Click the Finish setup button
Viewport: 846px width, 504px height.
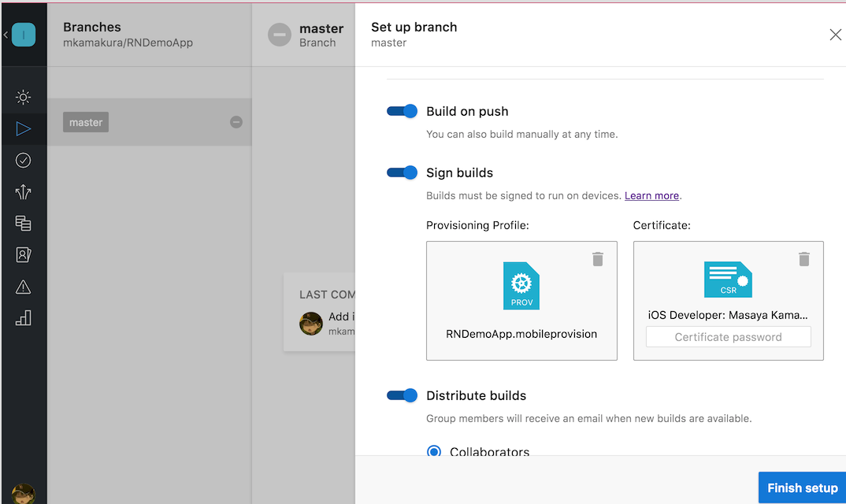coord(803,487)
